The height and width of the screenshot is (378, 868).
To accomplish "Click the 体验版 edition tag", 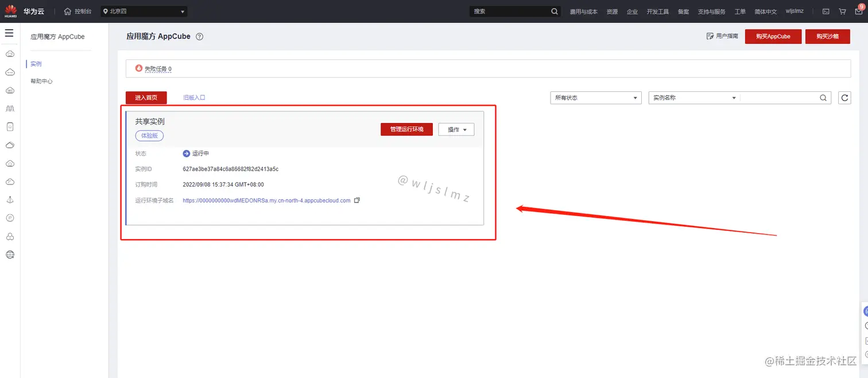I will click(x=149, y=136).
